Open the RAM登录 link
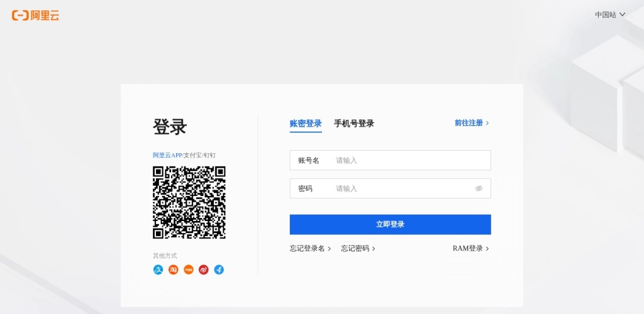 pyautogui.click(x=468, y=249)
